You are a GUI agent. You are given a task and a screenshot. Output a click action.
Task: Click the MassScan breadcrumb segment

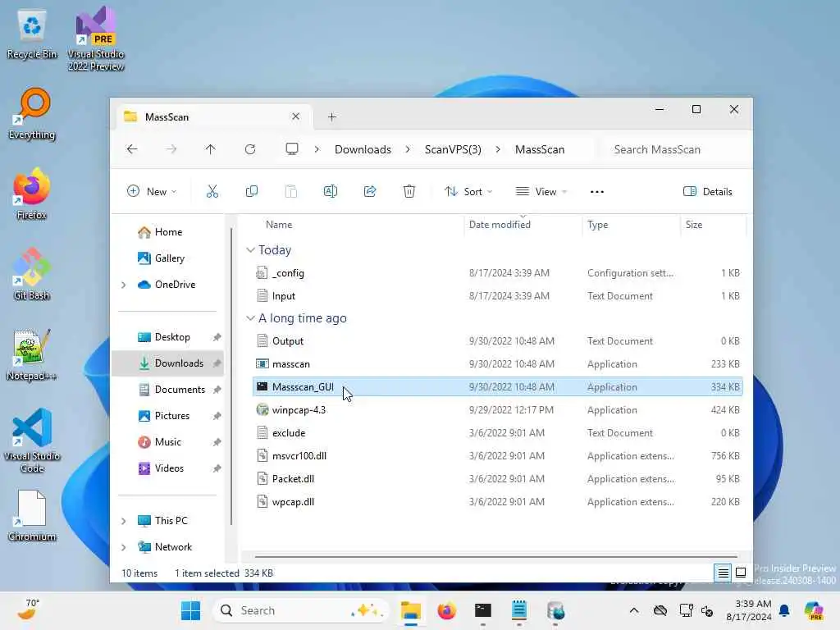[x=540, y=149]
